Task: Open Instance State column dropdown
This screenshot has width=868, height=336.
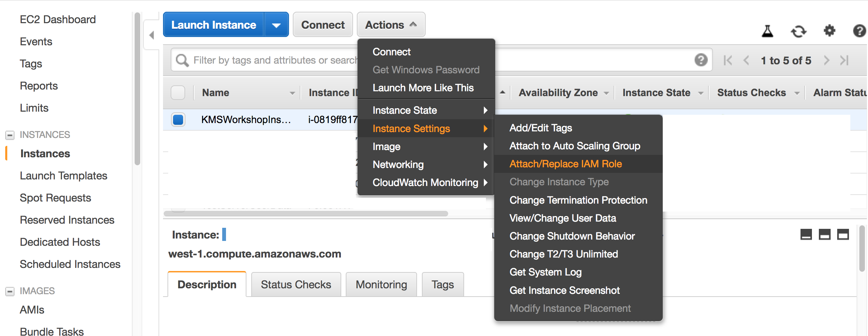Action: coord(700,93)
